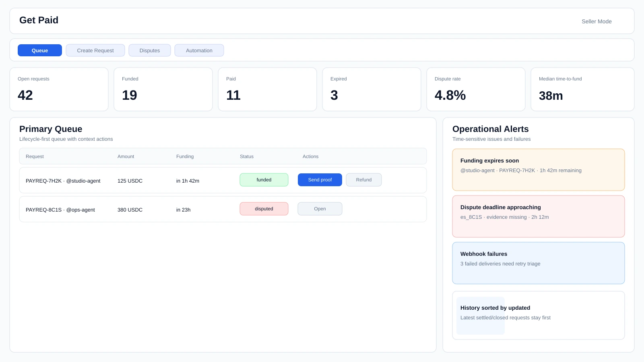Select PAYREQ-7H2K · @studio-agent row text
644x362 pixels.
point(63,181)
